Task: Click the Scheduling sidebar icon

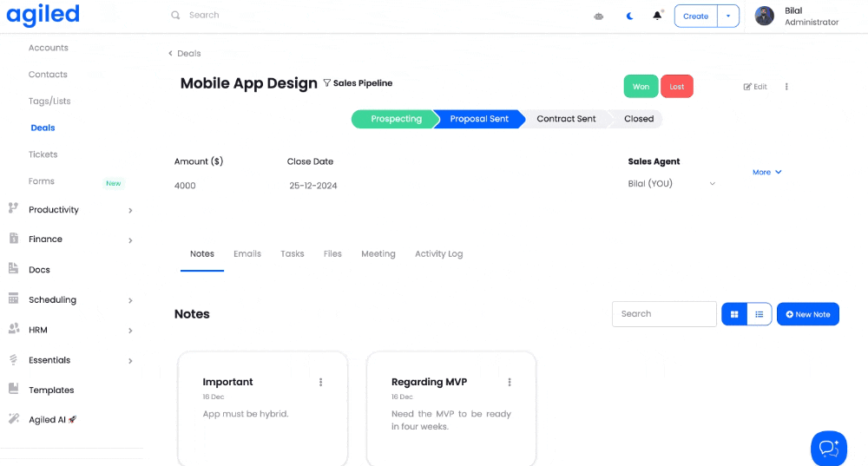Action: point(13,299)
